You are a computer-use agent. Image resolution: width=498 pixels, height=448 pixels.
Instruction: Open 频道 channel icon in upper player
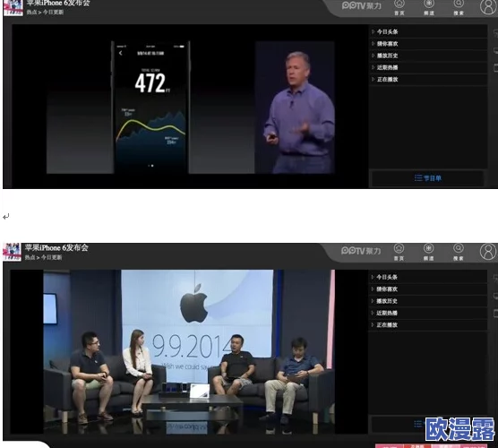tap(429, 7)
